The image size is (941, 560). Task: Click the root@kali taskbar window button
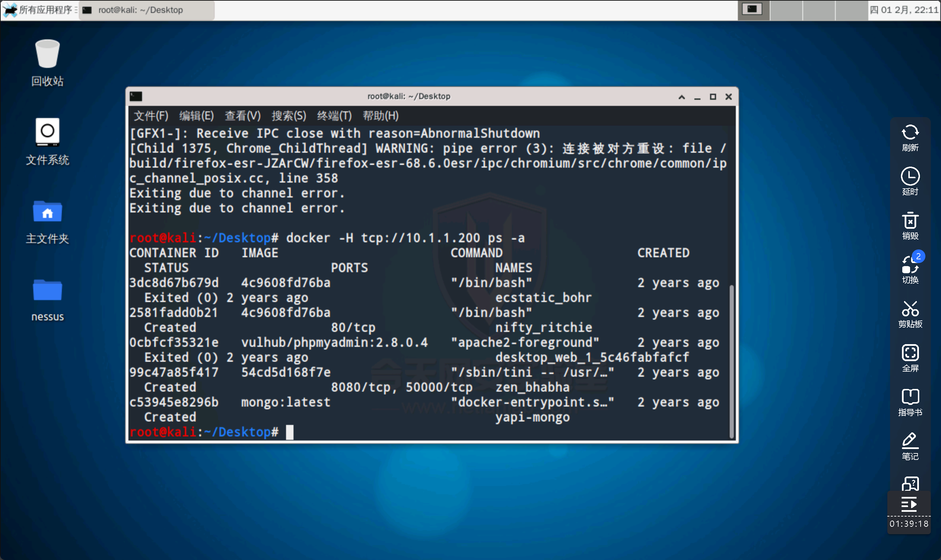pyautogui.click(x=146, y=10)
